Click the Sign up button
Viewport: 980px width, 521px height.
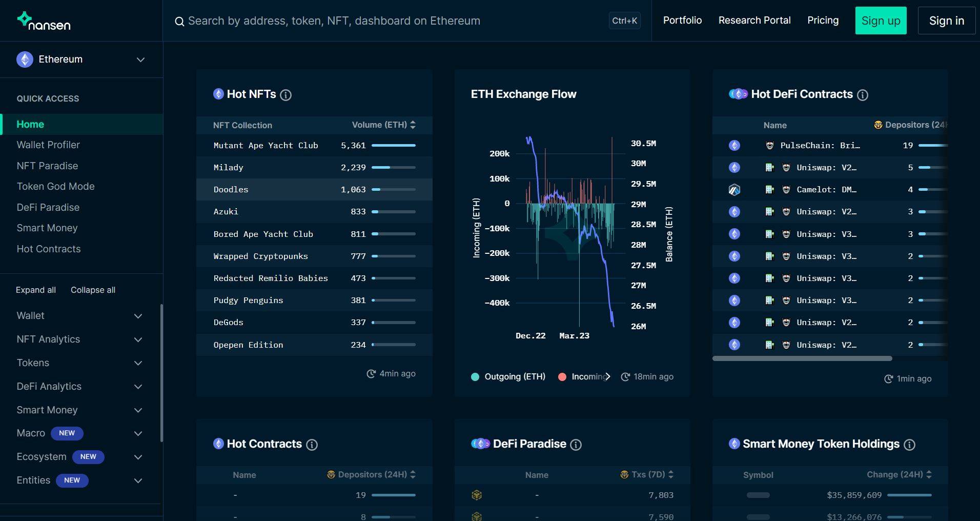881,21
